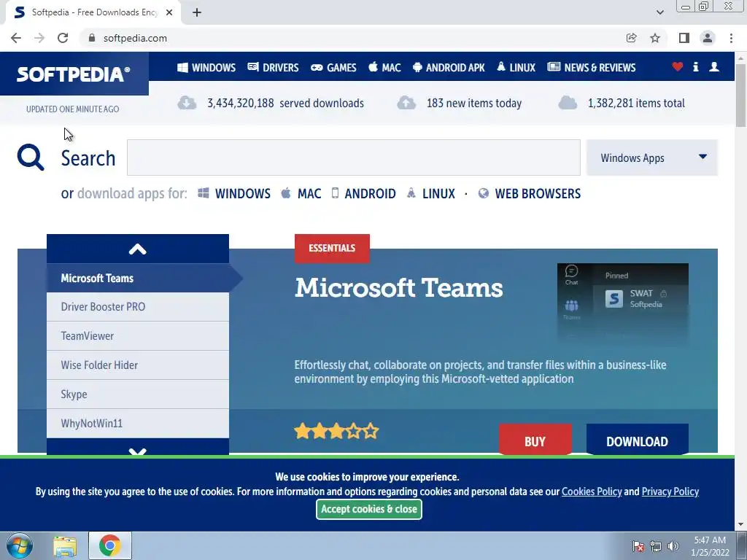The width and height of the screenshot is (747, 560).
Task: Open Chrome profile avatar
Action: tap(708, 38)
